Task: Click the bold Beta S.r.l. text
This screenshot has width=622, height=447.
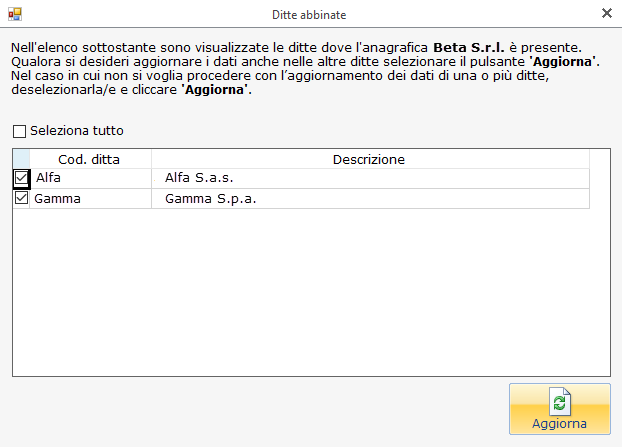Action: [x=468, y=48]
